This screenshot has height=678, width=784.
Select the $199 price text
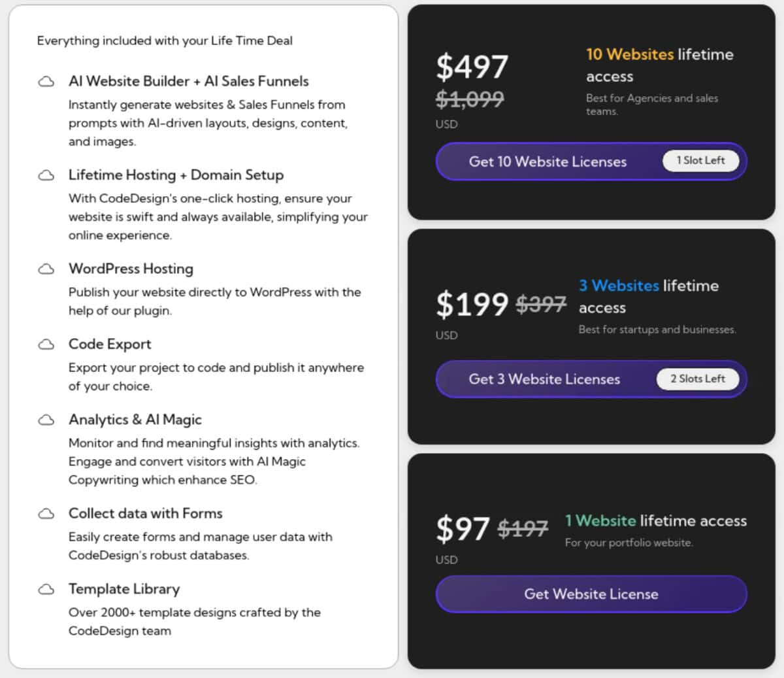point(472,303)
